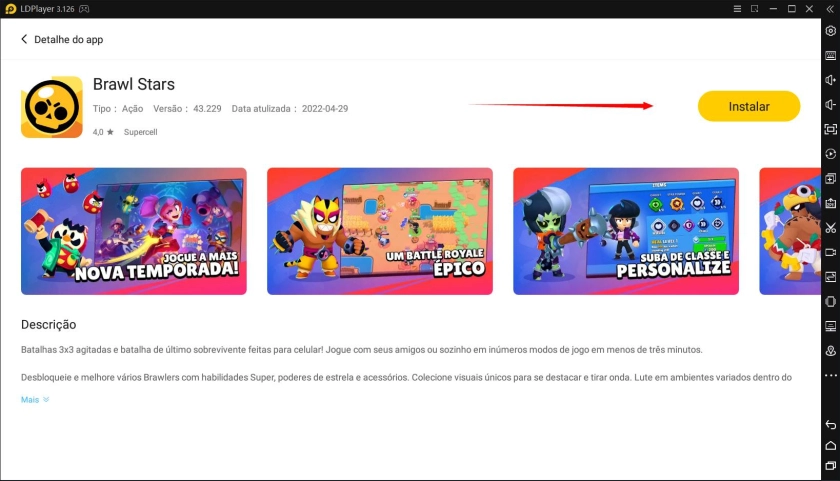840x481 pixels.
Task: Open virtual GPS location icon
Action: tap(830, 350)
